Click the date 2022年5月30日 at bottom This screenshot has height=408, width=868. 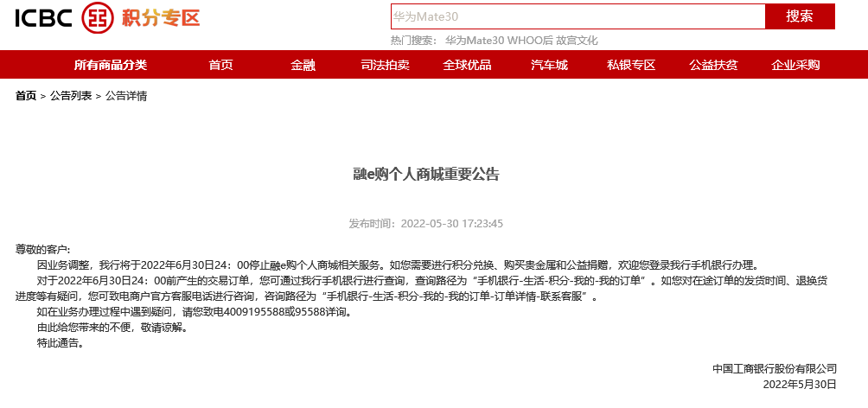coord(800,384)
